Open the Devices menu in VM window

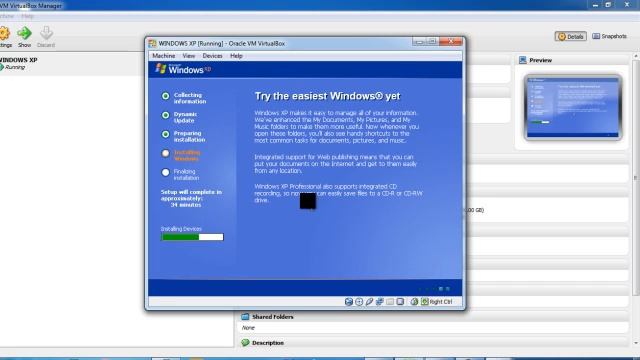tap(212, 56)
